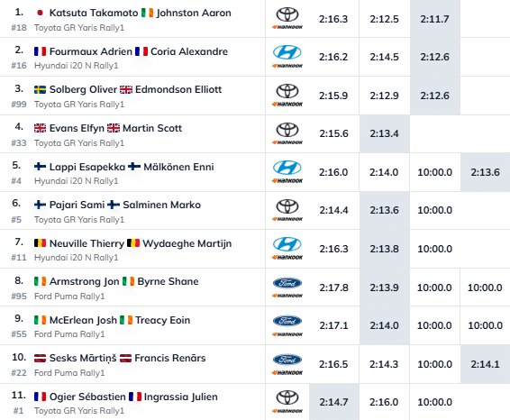
Task: Open Ogier Sébastien's driver link
Action: pos(87,397)
